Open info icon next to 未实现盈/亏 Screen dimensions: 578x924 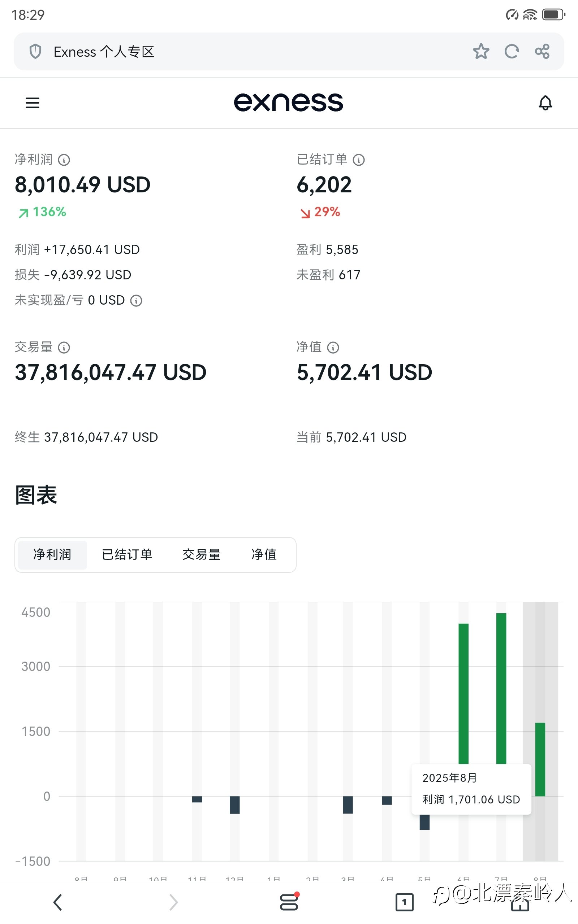pyautogui.click(x=136, y=301)
